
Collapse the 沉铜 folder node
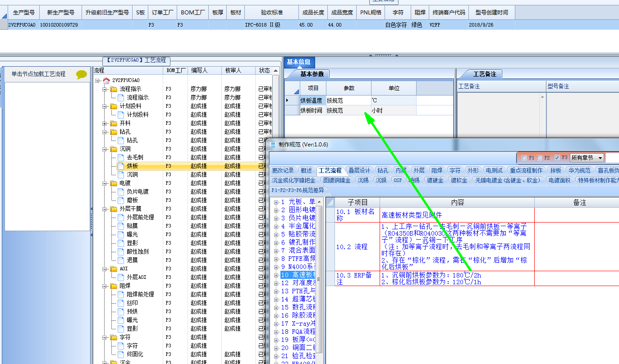pyautogui.click(x=105, y=149)
